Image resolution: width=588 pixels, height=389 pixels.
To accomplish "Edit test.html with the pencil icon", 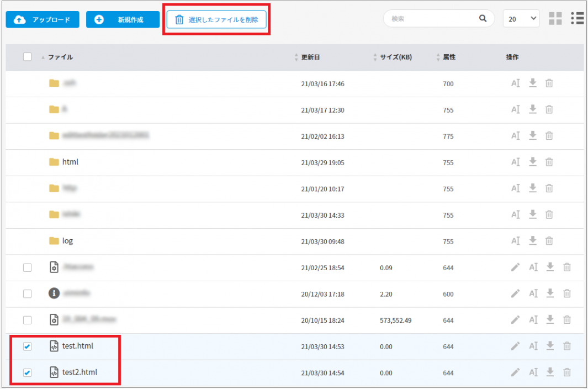I will click(x=515, y=346).
